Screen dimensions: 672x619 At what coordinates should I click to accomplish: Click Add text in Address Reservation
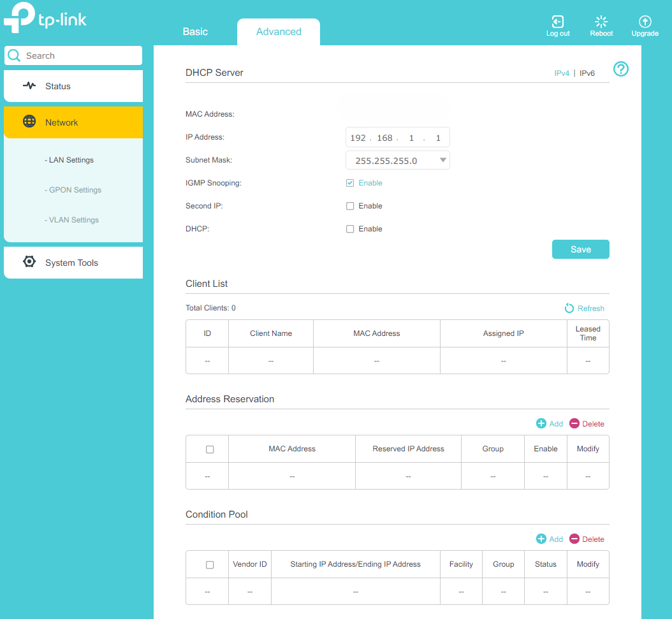(x=556, y=424)
